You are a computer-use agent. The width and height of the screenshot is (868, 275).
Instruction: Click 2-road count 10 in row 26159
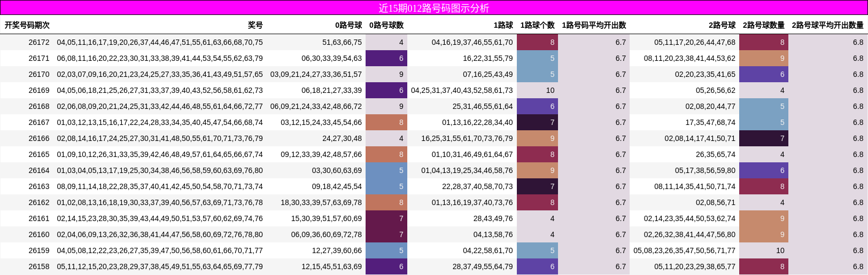(x=764, y=250)
